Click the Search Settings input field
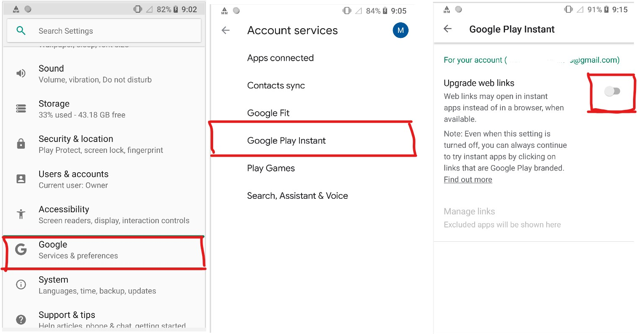Image resolution: width=644 pixels, height=334 pixels. [103, 30]
